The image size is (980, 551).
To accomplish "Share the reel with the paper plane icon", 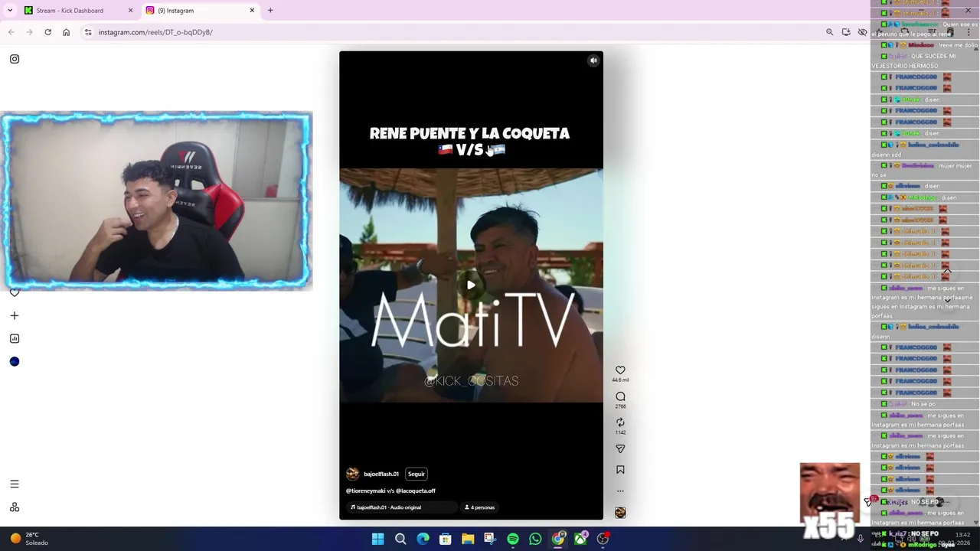I will [620, 448].
